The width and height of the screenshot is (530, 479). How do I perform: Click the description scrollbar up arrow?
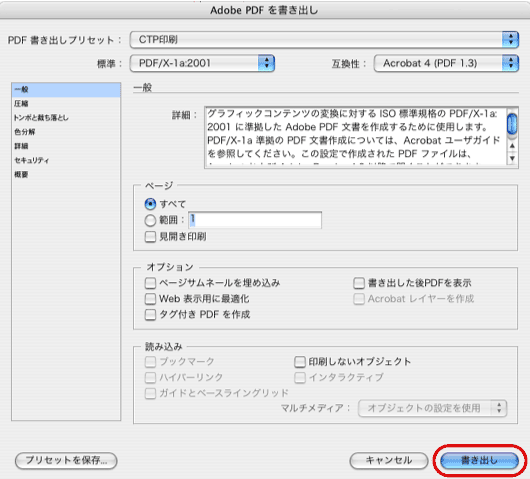coord(512,146)
